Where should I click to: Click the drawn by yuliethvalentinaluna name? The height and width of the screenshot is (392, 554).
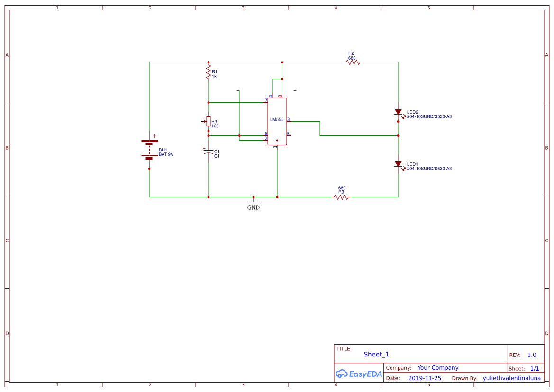pos(512,378)
